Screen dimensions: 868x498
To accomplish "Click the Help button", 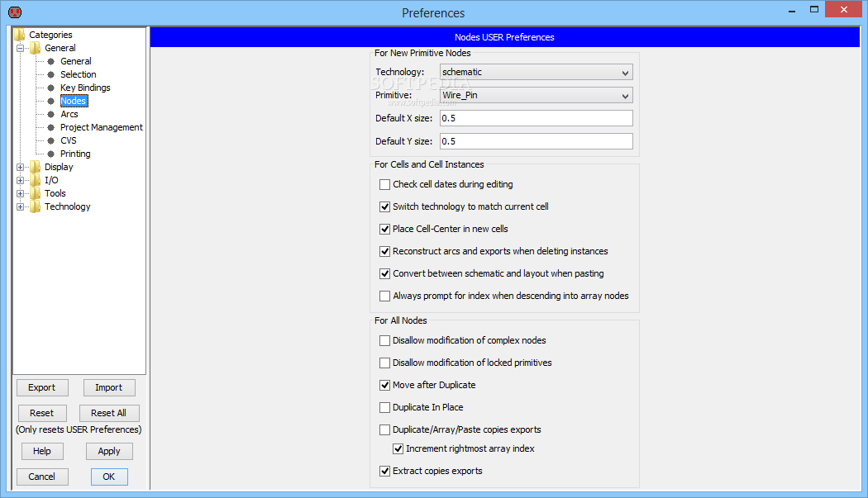I will (42, 452).
